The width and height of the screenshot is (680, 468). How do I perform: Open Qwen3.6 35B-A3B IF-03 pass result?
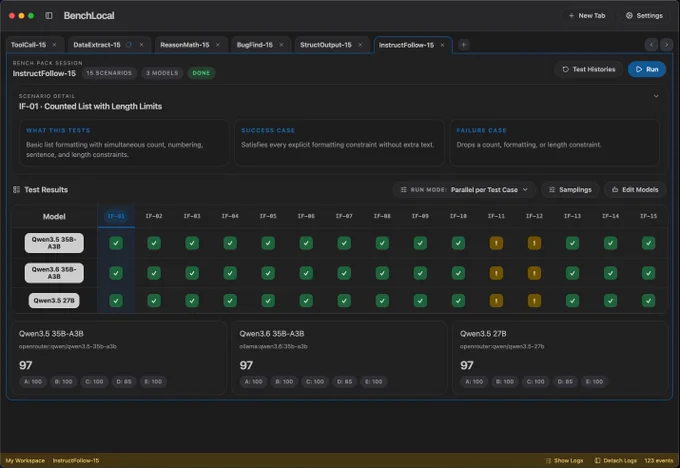point(192,273)
